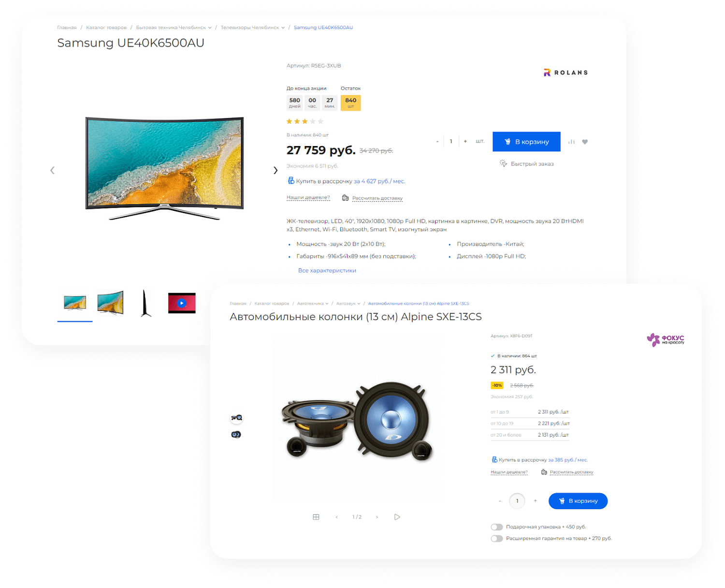Image resolution: width=725 pixels, height=588 pixels.
Task: Expand Автотехника breadcrumb dropdown
Action: (327, 304)
